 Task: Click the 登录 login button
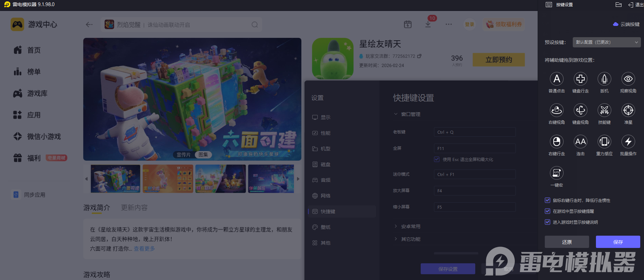click(x=469, y=24)
